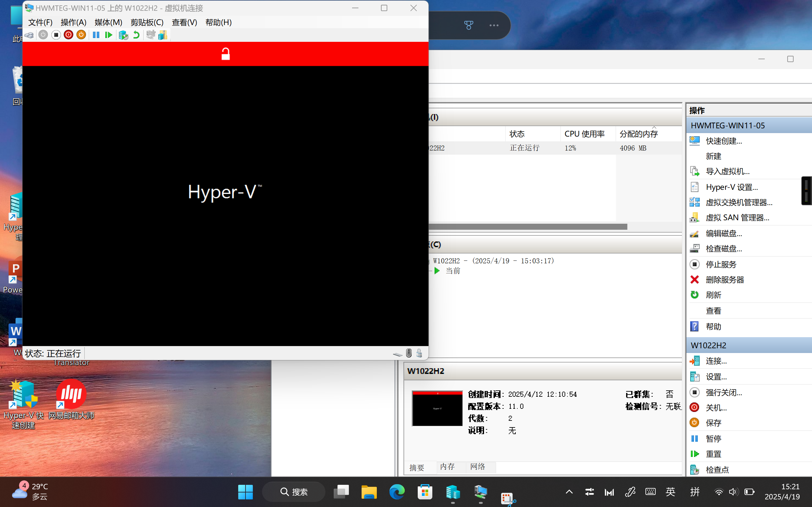Click the orange Save state toolbar icon
The height and width of the screenshot is (507, 812).
(x=81, y=35)
